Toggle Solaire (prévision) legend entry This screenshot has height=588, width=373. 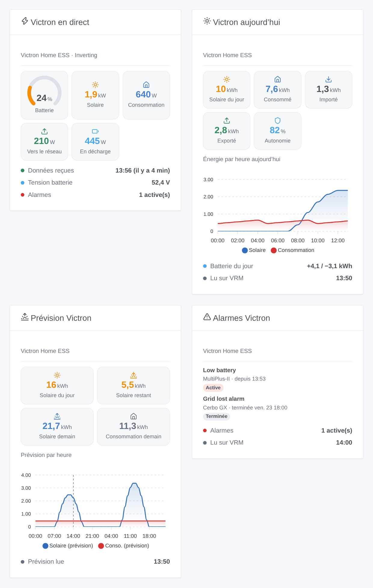point(68,546)
